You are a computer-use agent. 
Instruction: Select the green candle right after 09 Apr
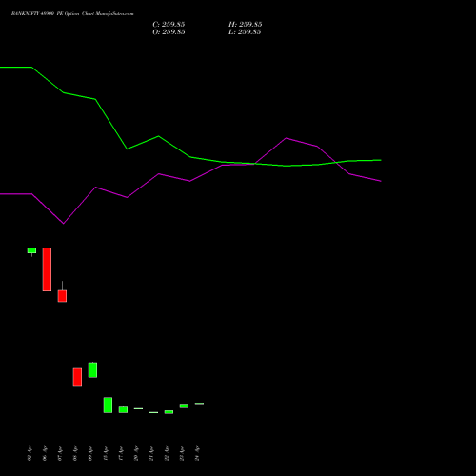(x=108, y=405)
